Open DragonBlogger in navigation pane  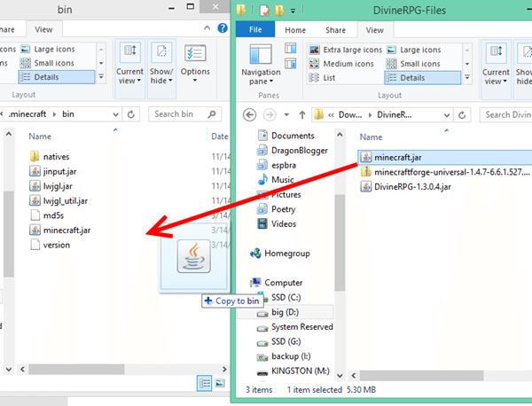293,151
